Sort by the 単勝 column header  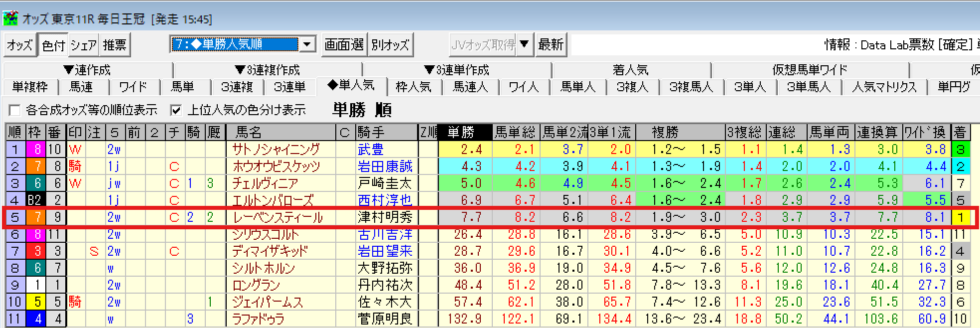[465, 132]
